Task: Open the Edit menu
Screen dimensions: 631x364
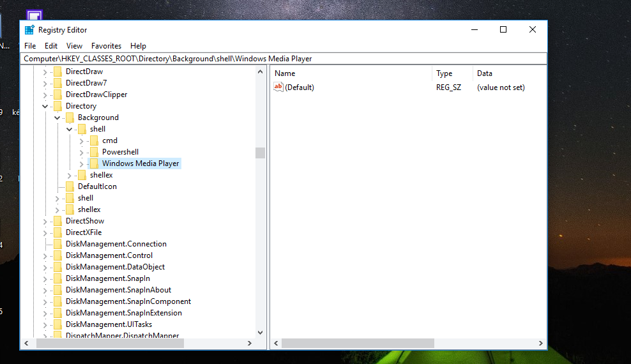Action: tap(50, 46)
